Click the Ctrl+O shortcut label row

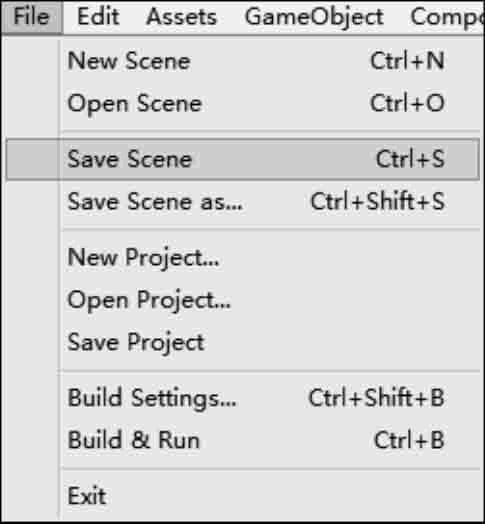[x=407, y=103]
